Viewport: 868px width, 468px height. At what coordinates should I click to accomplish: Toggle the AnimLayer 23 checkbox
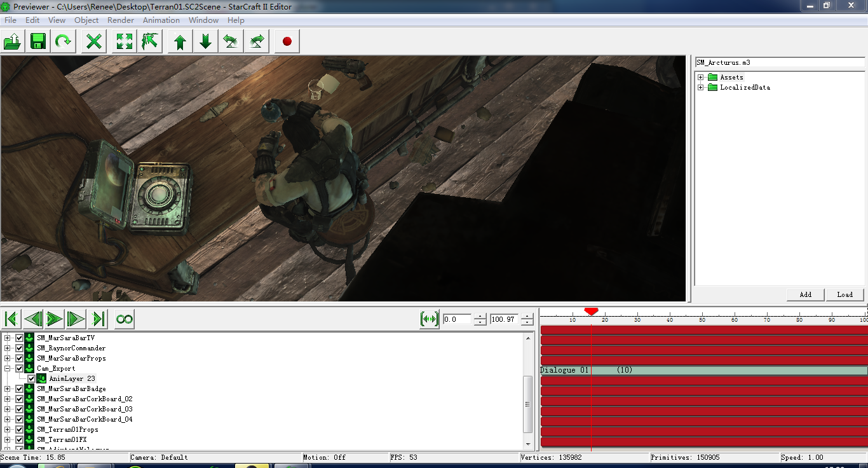point(31,378)
